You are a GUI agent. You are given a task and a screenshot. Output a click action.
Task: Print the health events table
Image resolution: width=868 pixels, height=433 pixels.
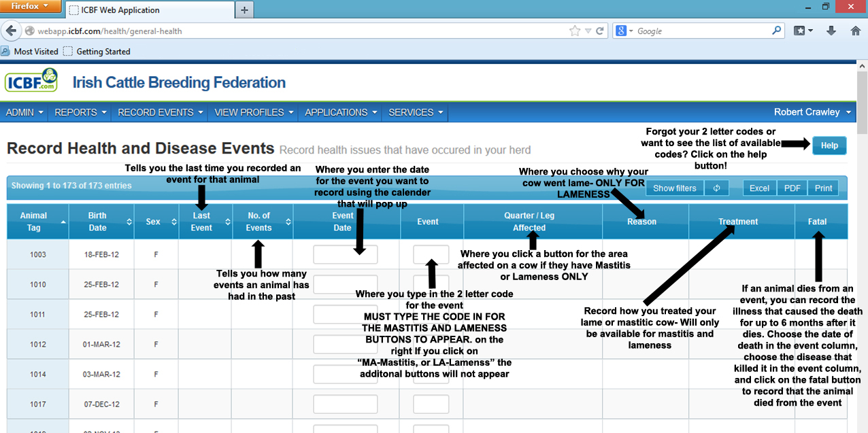[824, 188]
